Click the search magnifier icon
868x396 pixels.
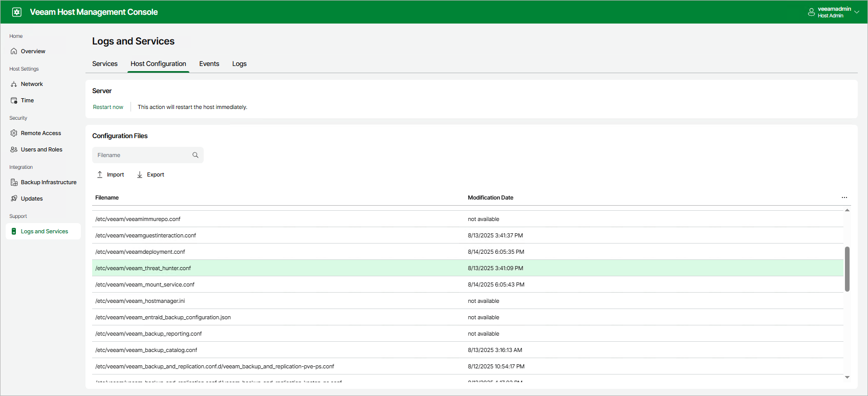click(x=195, y=155)
